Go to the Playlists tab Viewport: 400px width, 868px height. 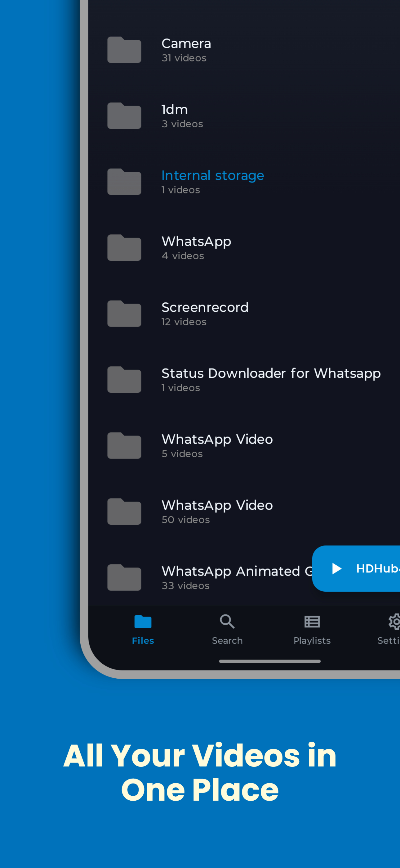(312, 630)
